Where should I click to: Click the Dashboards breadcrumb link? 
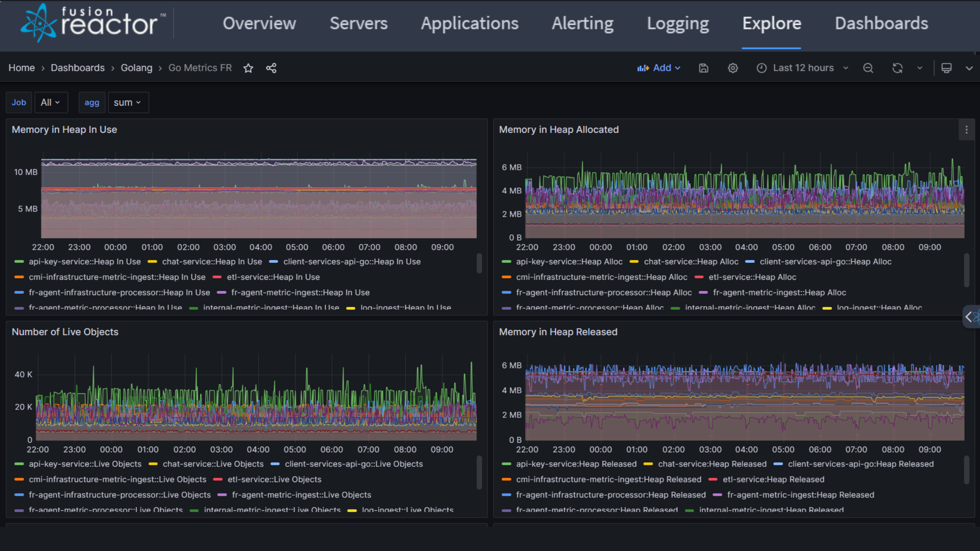[78, 68]
